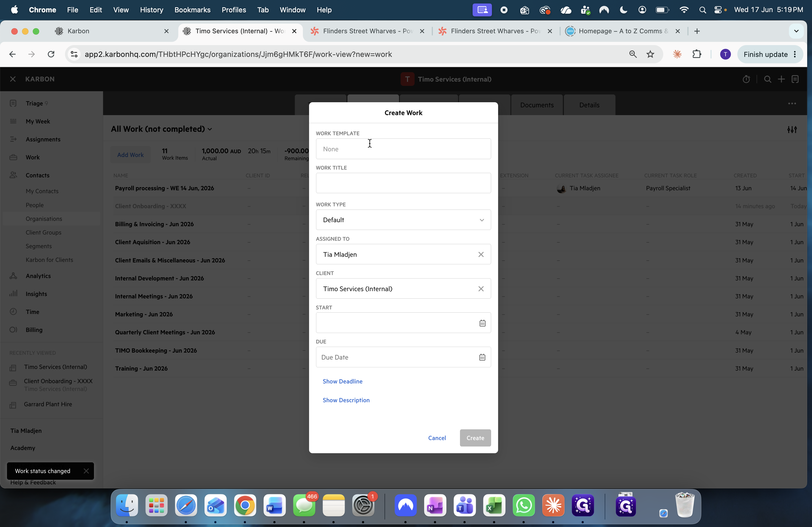Open My Week in the sidebar

(38, 121)
